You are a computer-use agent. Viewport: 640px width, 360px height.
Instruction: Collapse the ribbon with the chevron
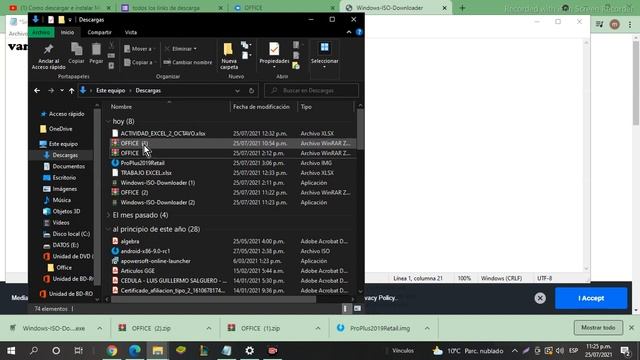tap(349, 32)
